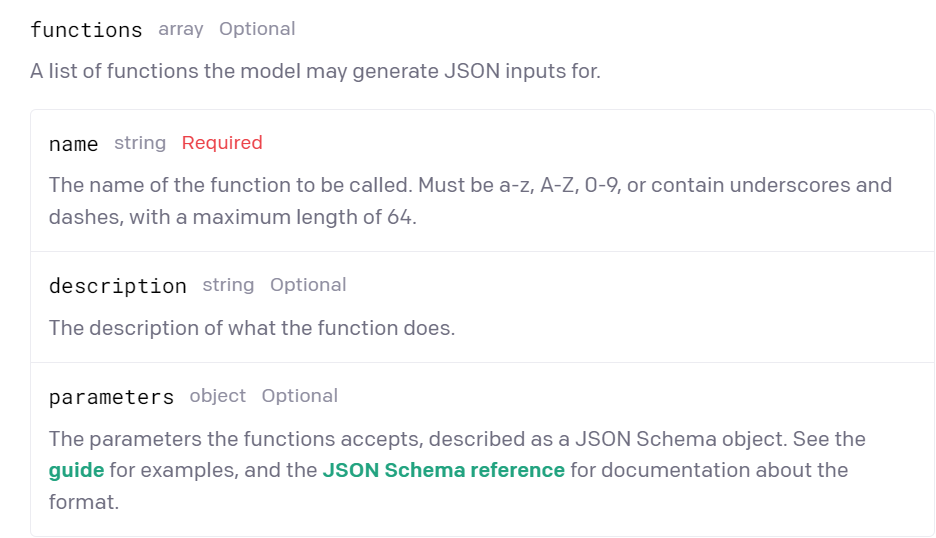Viewport: 936px width, 538px height.
Task: Click the red "Required" label
Action: (222, 143)
